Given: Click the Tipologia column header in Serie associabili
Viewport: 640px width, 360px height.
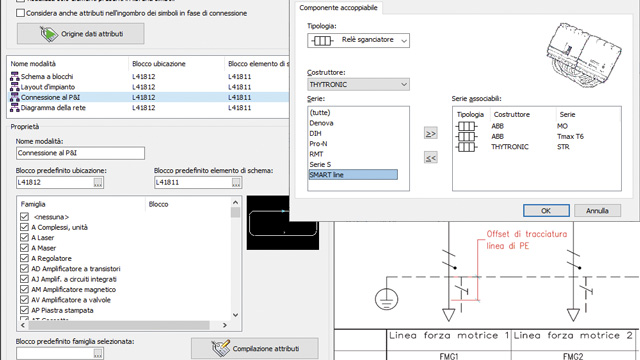Looking at the screenshot, I should tap(471, 115).
